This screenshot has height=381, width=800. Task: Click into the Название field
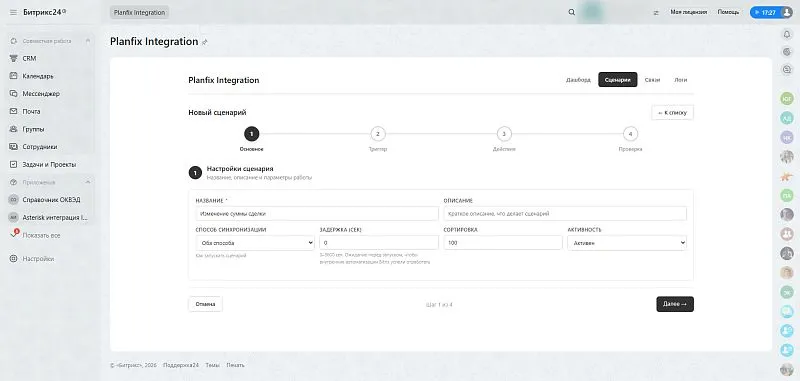point(317,214)
